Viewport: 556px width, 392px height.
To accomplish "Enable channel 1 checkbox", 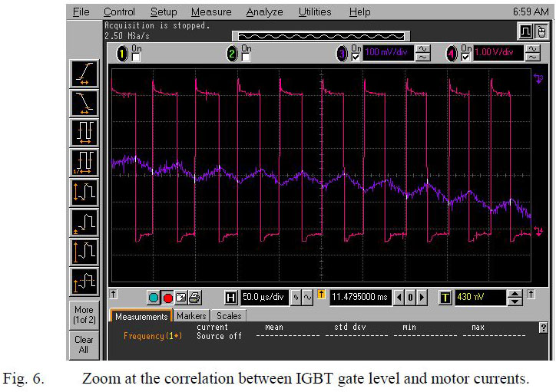I will pyautogui.click(x=137, y=56).
